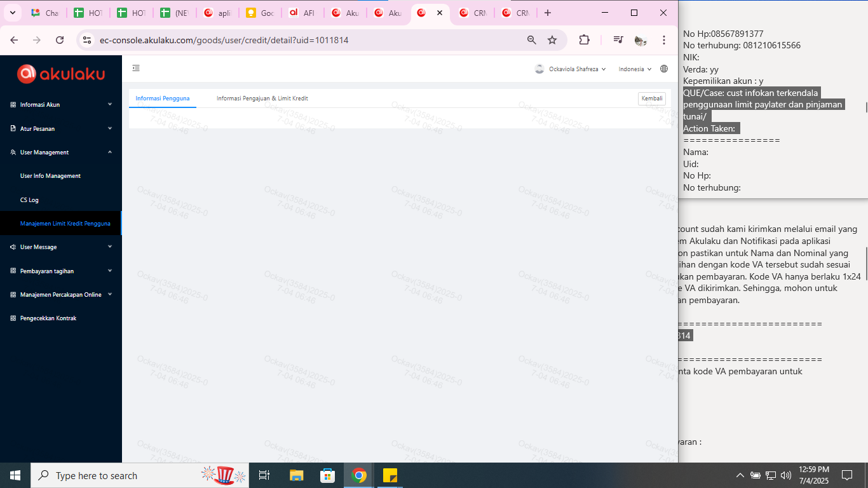Reload the Akulaku console page

click(60, 40)
